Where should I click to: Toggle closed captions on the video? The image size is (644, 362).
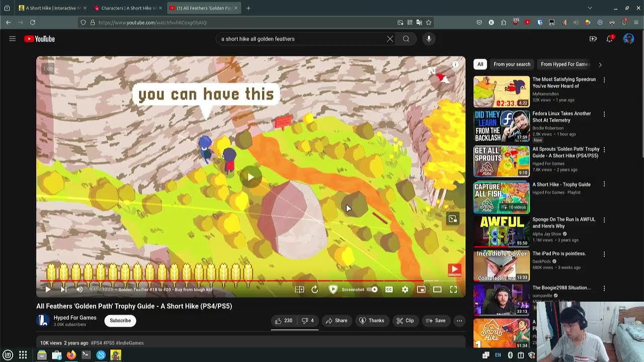click(x=389, y=290)
